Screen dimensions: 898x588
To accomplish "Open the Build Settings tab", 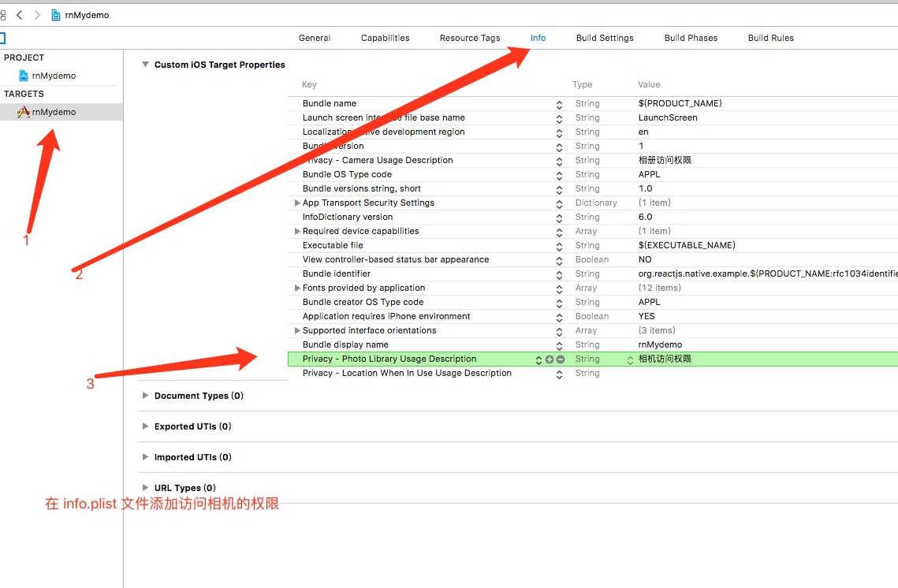I will (x=605, y=38).
